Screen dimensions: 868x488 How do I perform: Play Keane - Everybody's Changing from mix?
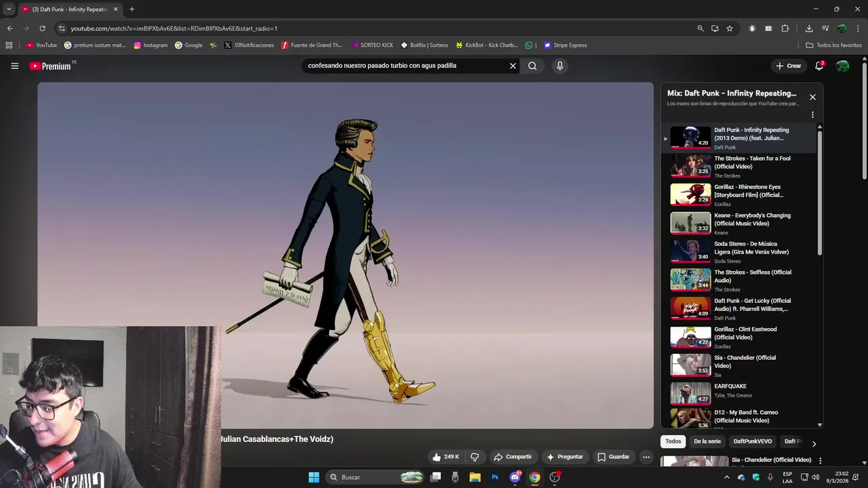[x=739, y=223]
